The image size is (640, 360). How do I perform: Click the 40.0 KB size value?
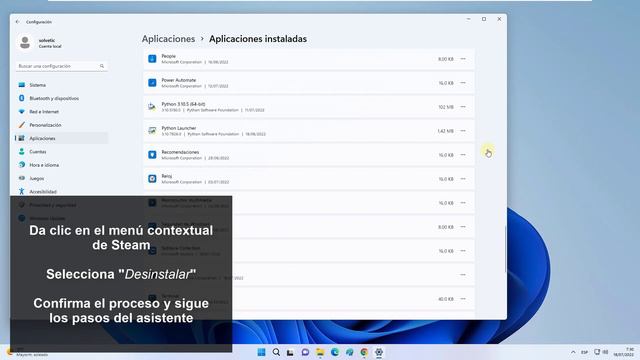pyautogui.click(x=446, y=299)
